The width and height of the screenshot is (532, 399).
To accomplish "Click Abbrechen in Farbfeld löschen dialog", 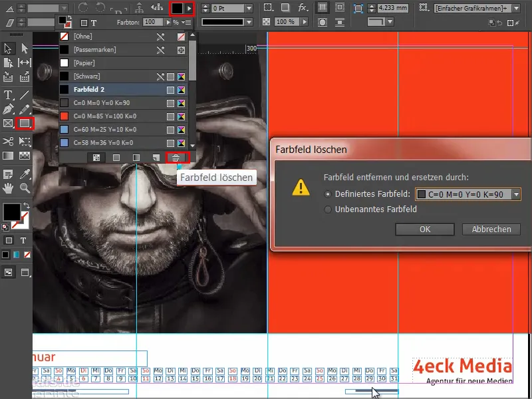I will [491, 229].
